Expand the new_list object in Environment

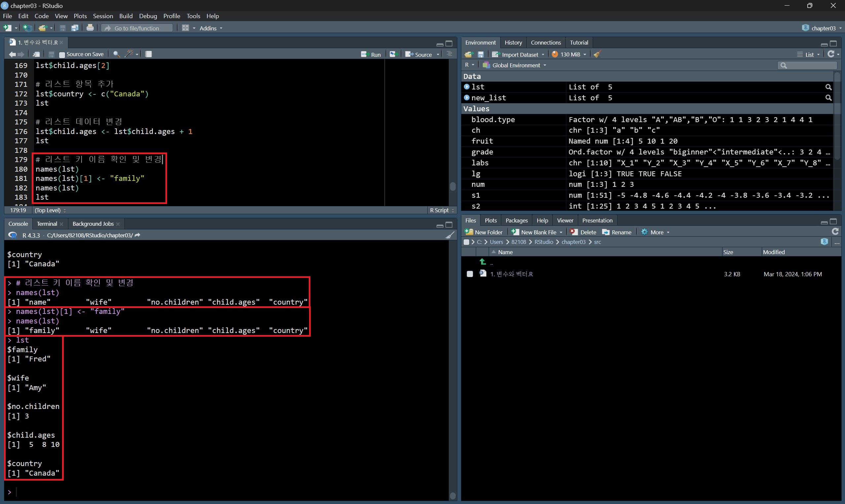(467, 98)
